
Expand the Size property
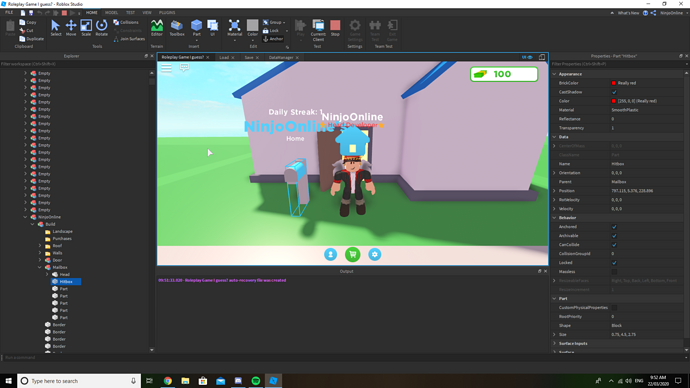coord(554,334)
